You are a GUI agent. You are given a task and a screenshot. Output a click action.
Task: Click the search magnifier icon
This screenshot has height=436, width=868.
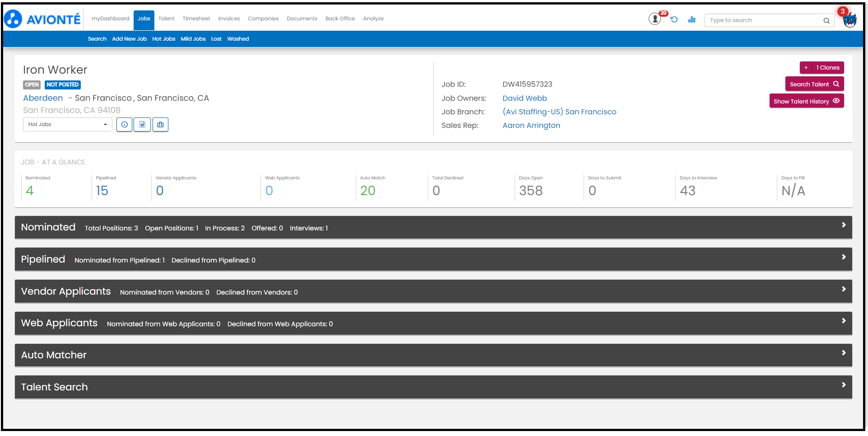826,20
